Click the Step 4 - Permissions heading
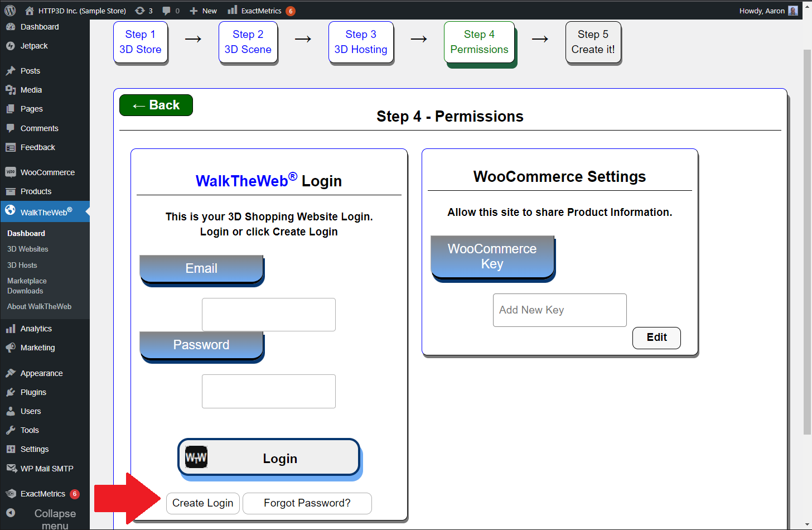This screenshot has height=530, width=812. point(450,116)
